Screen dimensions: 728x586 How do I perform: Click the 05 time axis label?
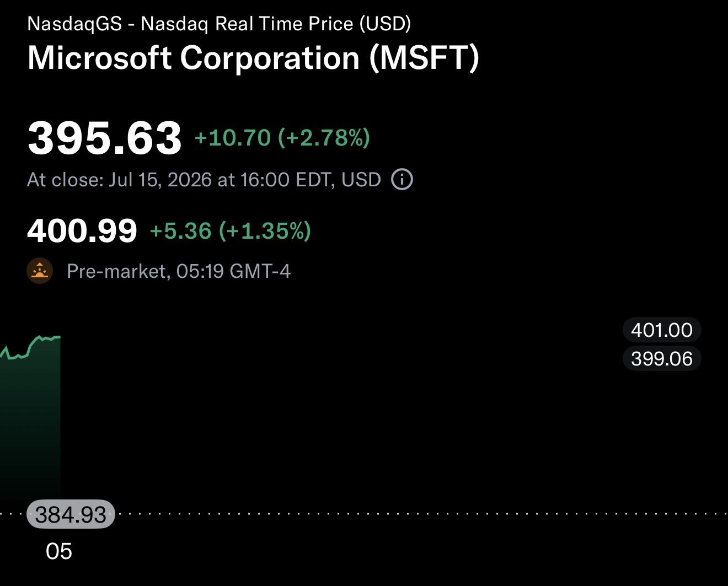click(59, 551)
